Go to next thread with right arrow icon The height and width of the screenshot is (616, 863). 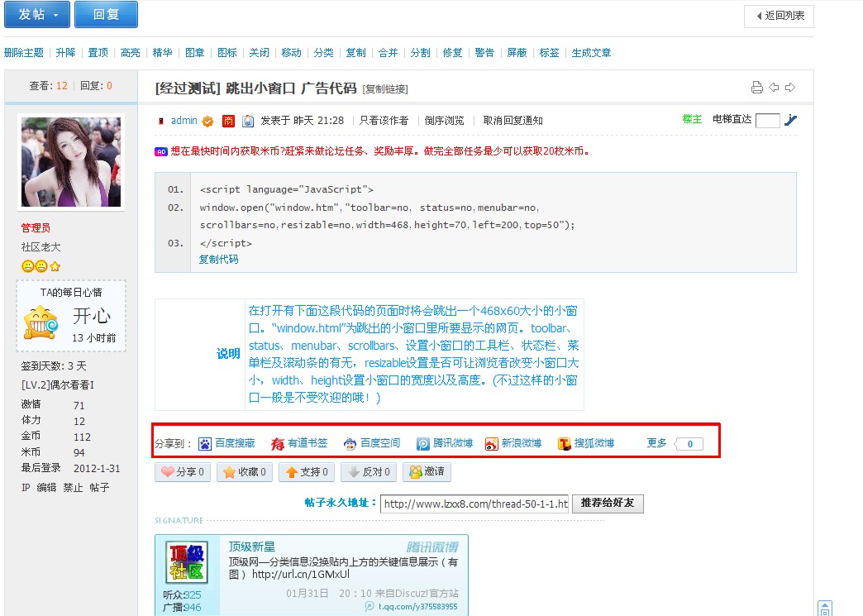(x=790, y=87)
